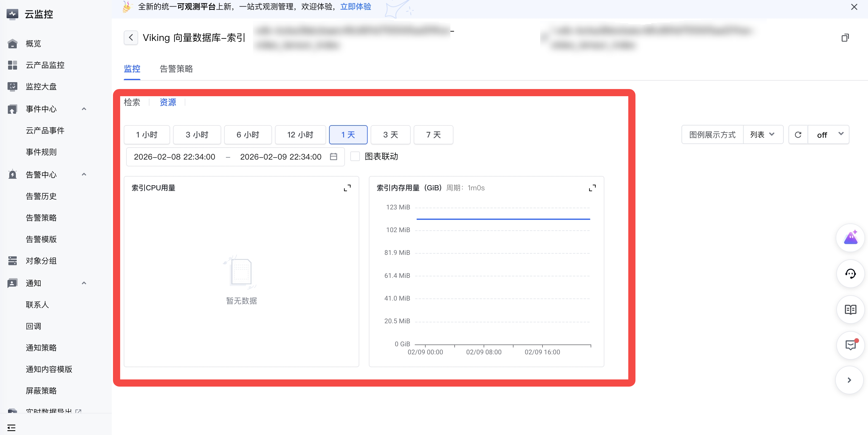Expand the 索引内存用量 chart fullscreen
Viewport: 868px width, 435px height.
[592, 188]
